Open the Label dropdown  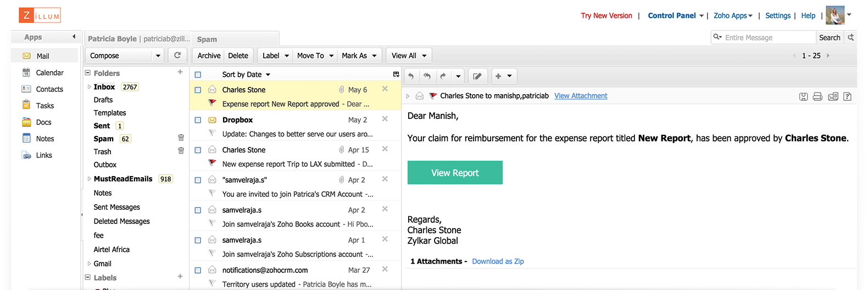[275, 56]
